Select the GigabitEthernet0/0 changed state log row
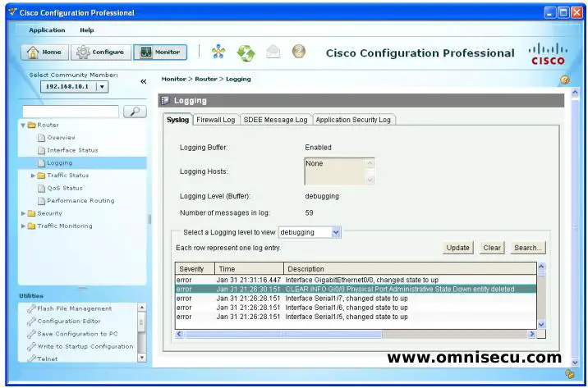This screenshot has width=588, height=388. tap(356, 281)
